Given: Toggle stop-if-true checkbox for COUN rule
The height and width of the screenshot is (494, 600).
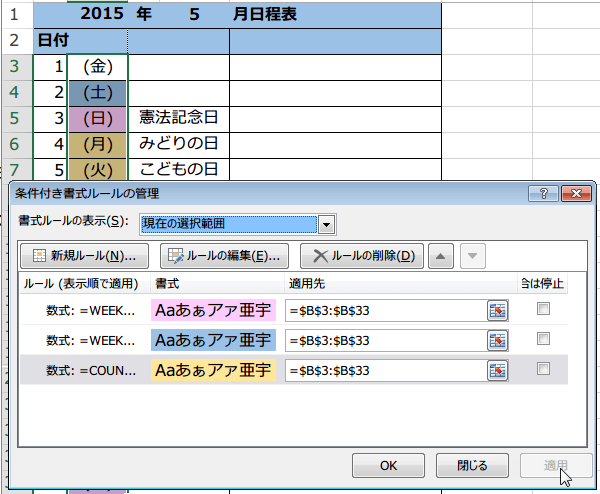Looking at the screenshot, I should (x=543, y=369).
